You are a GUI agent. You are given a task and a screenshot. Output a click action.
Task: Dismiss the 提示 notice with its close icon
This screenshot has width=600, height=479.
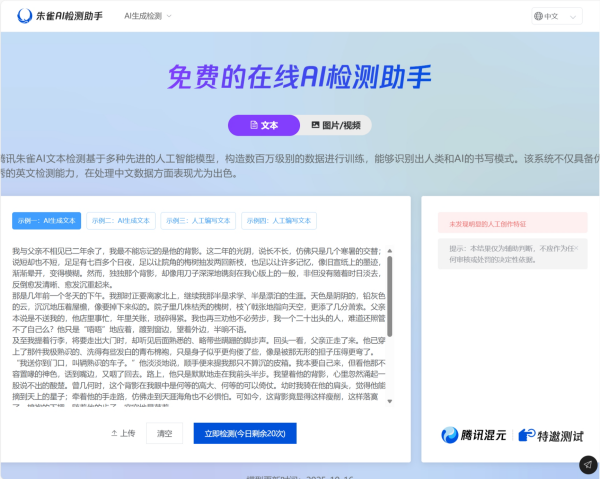click(576, 248)
